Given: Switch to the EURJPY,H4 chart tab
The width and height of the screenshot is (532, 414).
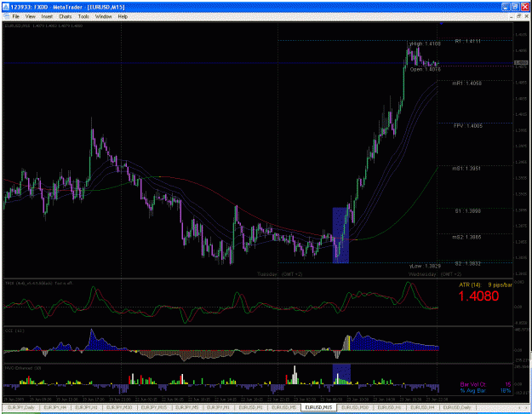Looking at the screenshot, I should click(x=55, y=407).
